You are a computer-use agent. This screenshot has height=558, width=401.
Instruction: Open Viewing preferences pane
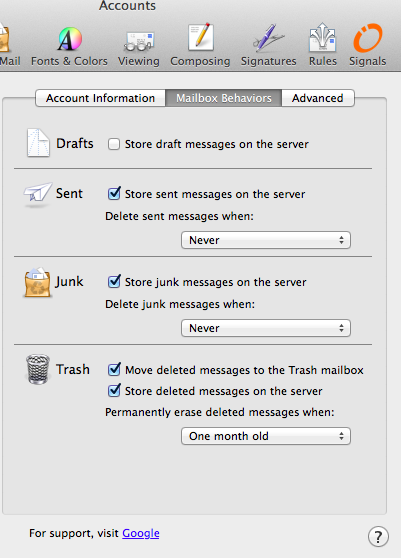(x=139, y=47)
